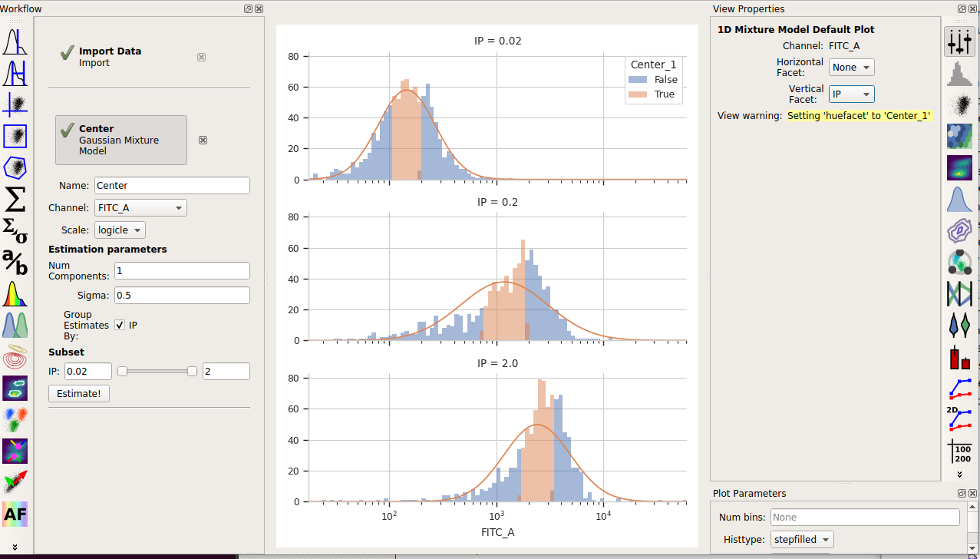Click the Num bins input field
Screen dimensions: 980x559
(865, 517)
